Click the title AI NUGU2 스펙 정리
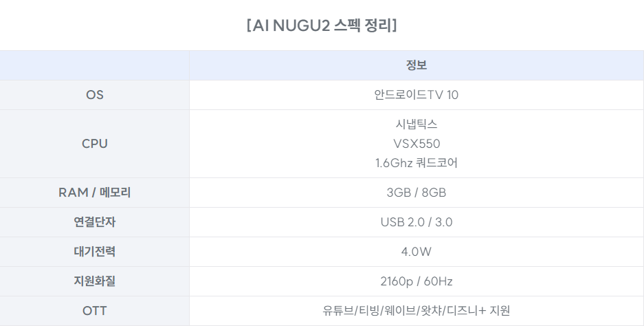Screen dimensions: 644x326 [322, 26]
